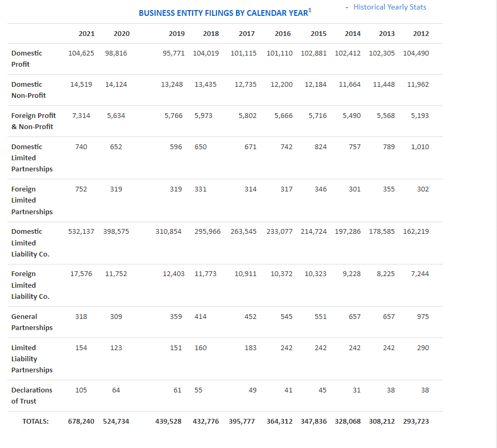497x448 pixels.
Task: Select the Foreign Limited Liability Co. row label
Action: 30,285
